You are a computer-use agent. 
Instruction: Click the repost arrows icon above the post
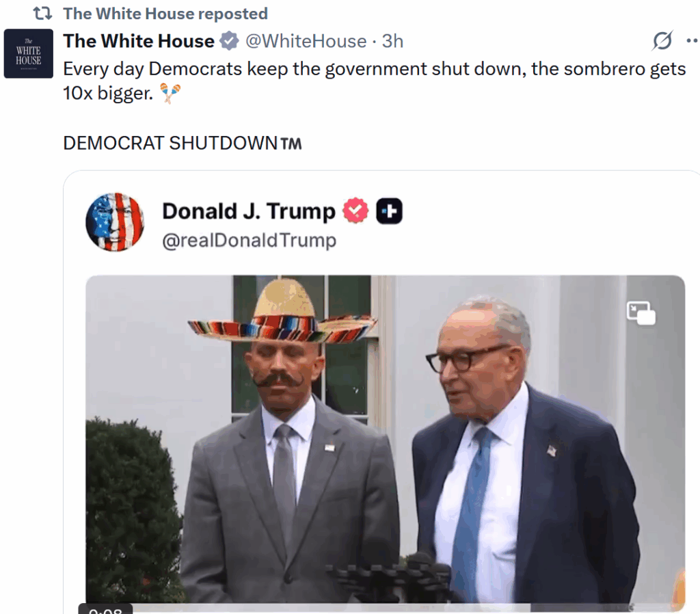(x=43, y=13)
